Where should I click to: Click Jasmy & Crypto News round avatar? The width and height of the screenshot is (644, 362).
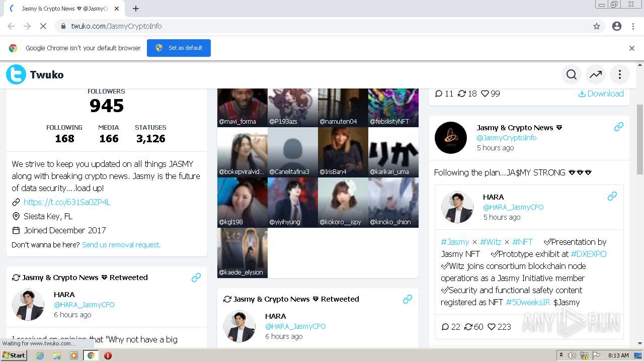451,138
